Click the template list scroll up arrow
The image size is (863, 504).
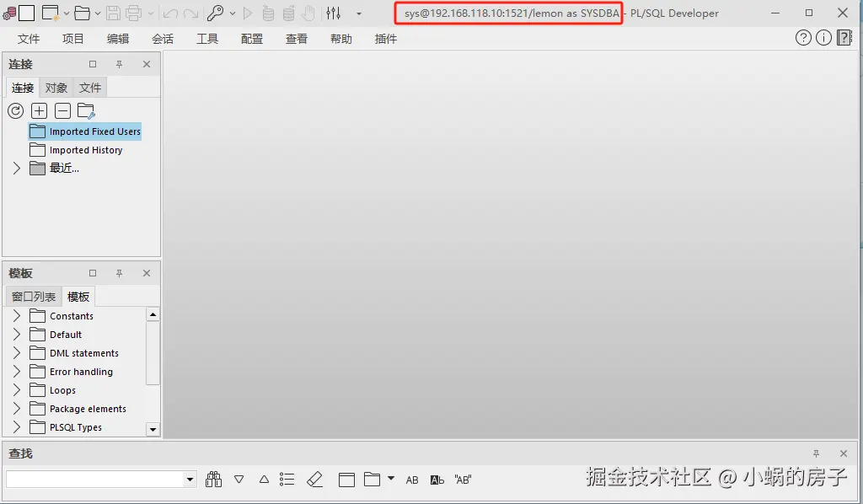[x=153, y=314]
